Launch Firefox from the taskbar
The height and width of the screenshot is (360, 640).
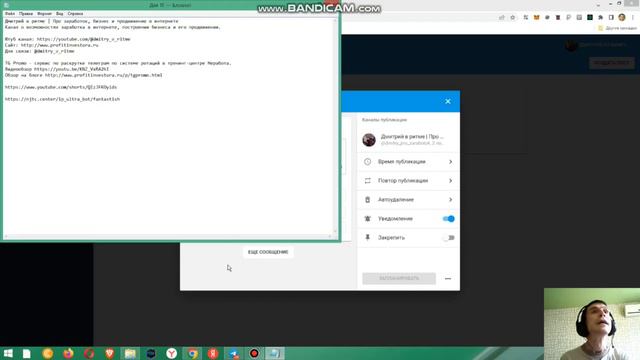coord(68,353)
